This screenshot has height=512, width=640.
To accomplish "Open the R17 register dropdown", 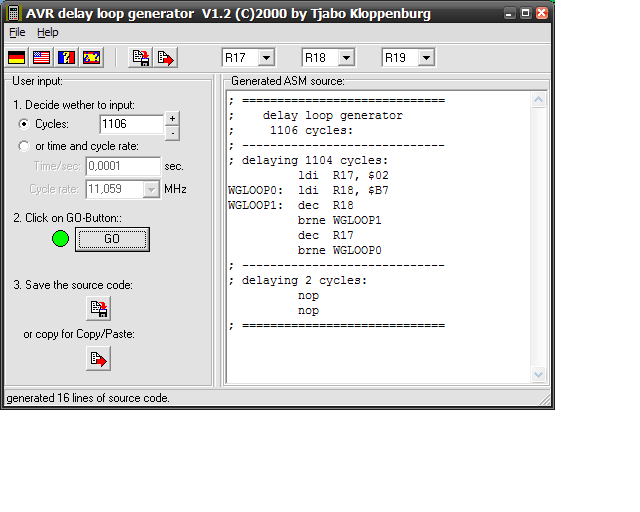I will click(x=267, y=58).
